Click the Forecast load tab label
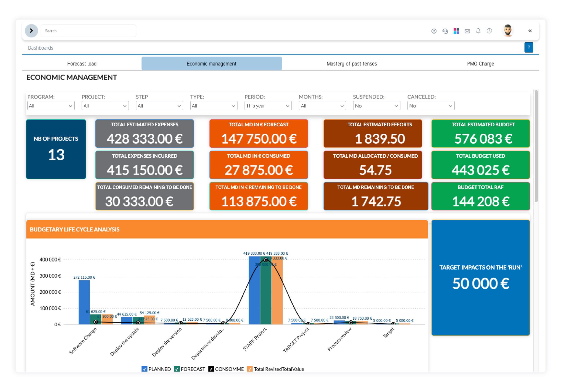 (x=82, y=64)
